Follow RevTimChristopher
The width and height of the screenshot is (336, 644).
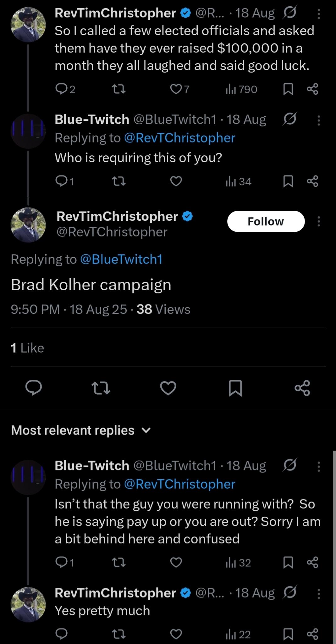266,221
